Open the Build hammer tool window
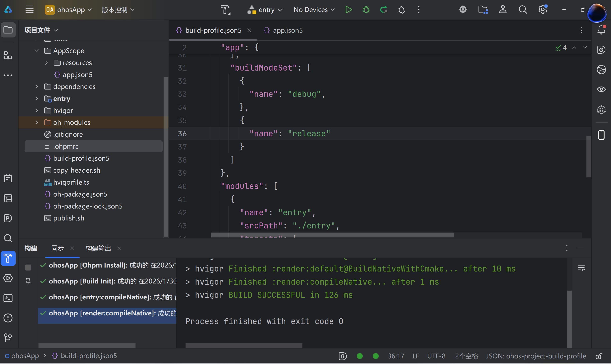 tap(8, 258)
